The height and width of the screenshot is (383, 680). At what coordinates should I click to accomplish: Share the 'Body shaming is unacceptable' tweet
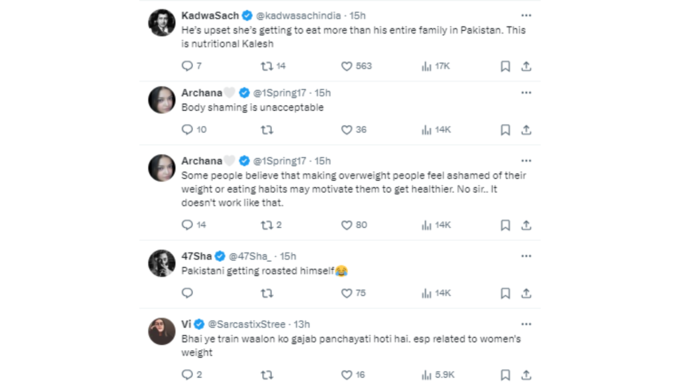click(x=526, y=130)
